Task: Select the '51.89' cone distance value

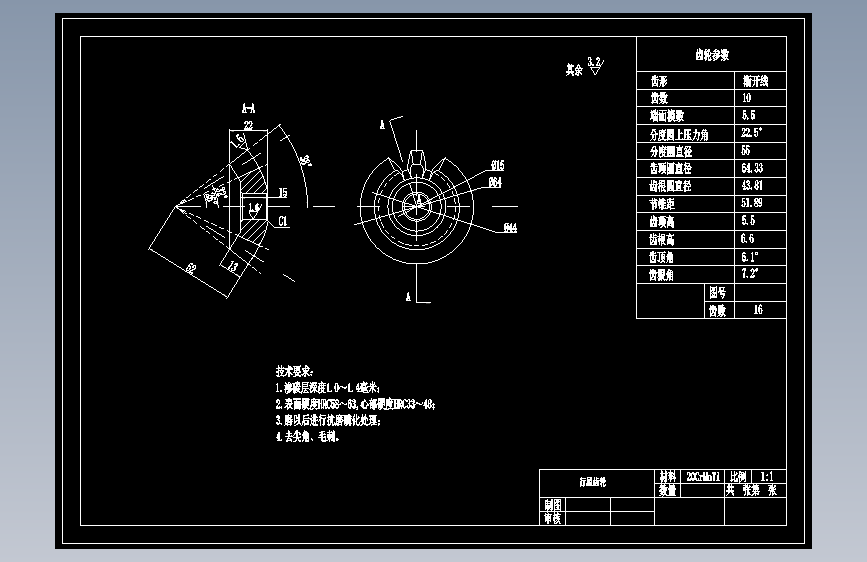Action: (752, 202)
